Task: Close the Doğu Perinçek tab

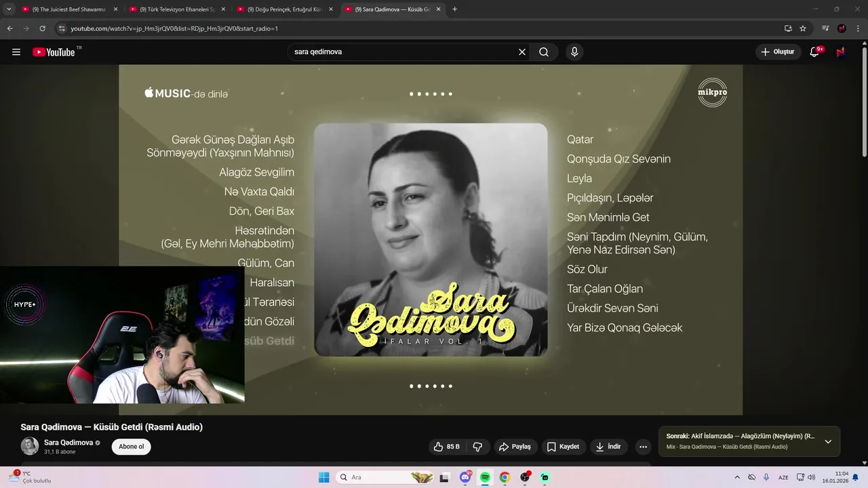Action: click(x=331, y=9)
